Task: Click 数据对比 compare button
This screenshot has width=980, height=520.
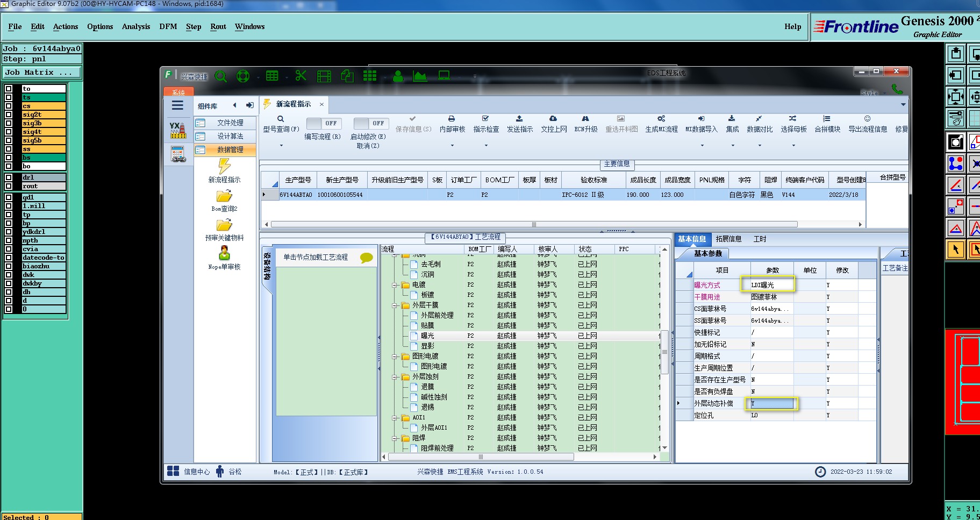Action: coord(760,124)
